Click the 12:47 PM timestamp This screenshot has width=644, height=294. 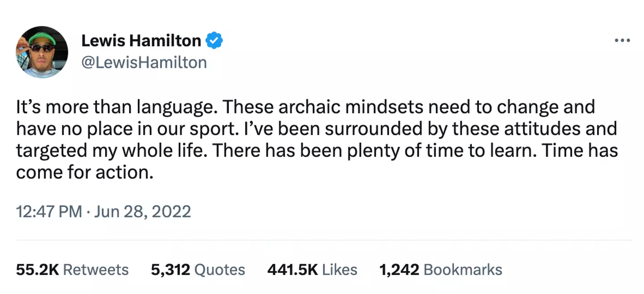49,211
